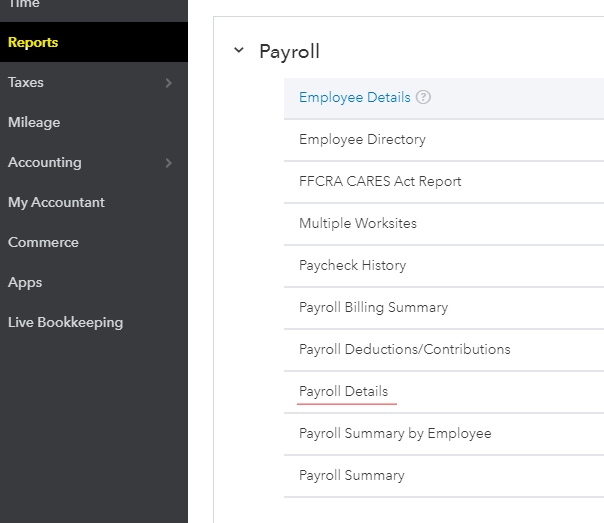The image size is (604, 523).
Task: Open the Multiple Worksites report
Action: point(358,224)
